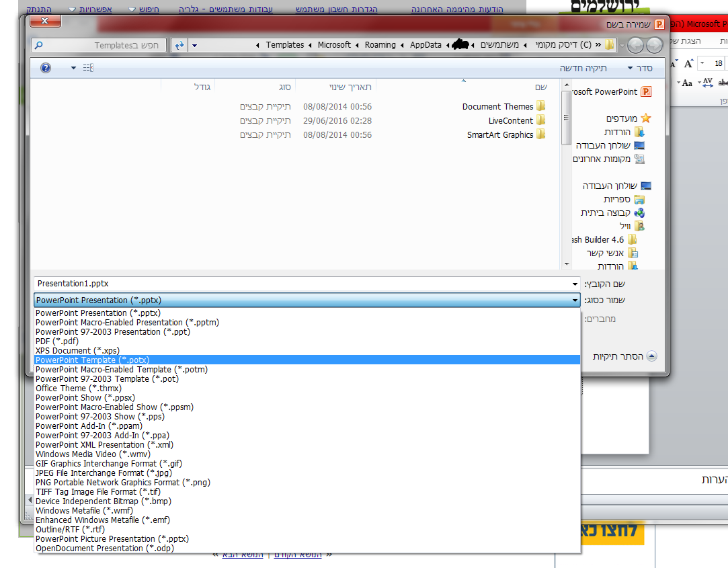
Task: Open view options dropdown arrow
Action: (73, 69)
